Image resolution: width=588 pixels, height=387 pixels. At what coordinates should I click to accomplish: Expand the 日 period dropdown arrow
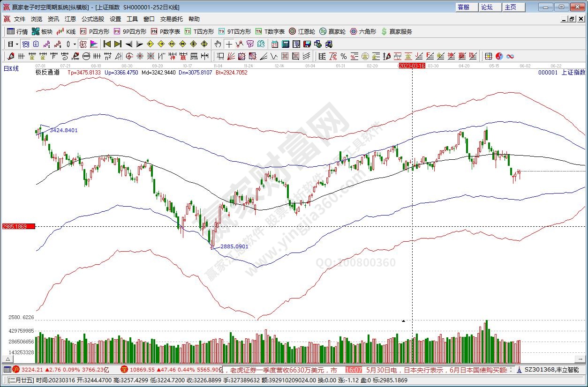pos(17,44)
